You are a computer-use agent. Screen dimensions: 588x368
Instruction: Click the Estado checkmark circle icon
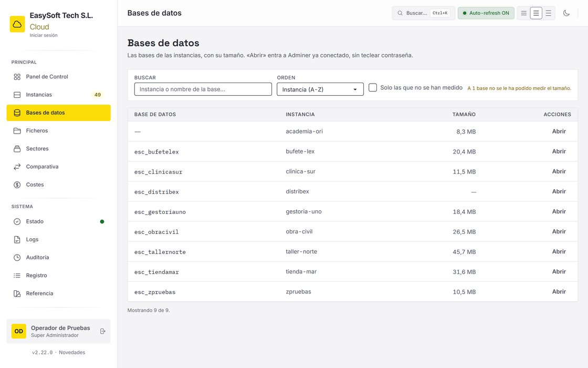17,221
